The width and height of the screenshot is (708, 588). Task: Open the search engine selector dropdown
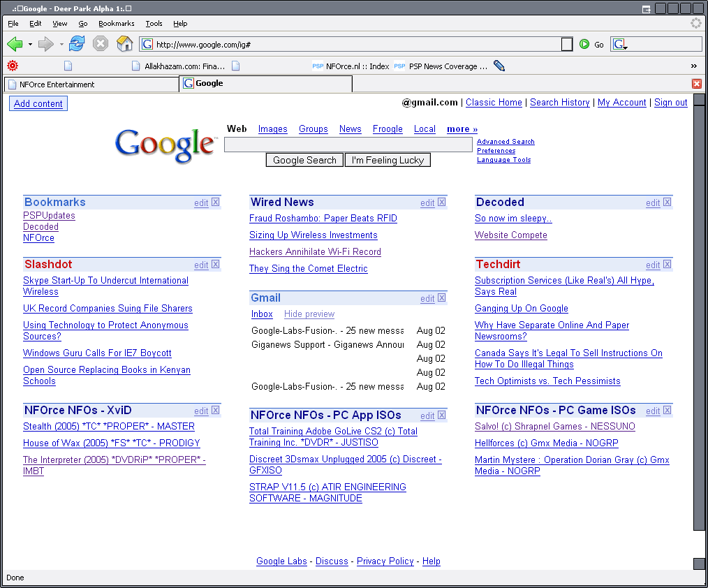point(620,45)
